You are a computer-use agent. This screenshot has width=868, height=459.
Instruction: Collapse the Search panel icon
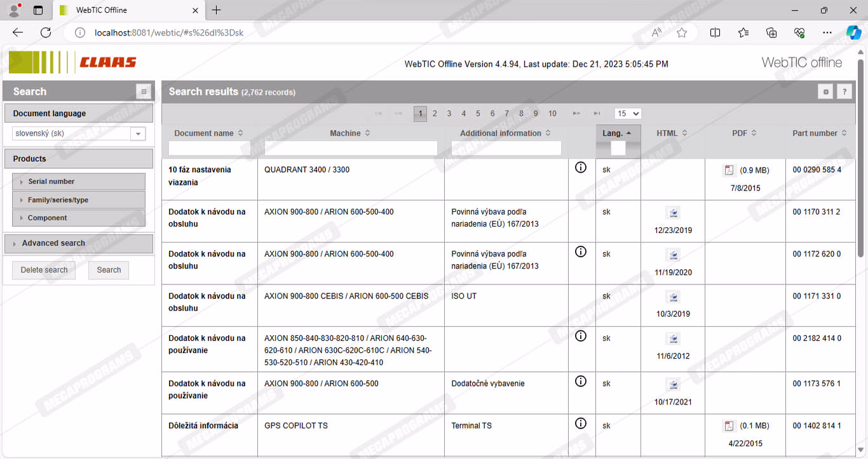pos(144,91)
